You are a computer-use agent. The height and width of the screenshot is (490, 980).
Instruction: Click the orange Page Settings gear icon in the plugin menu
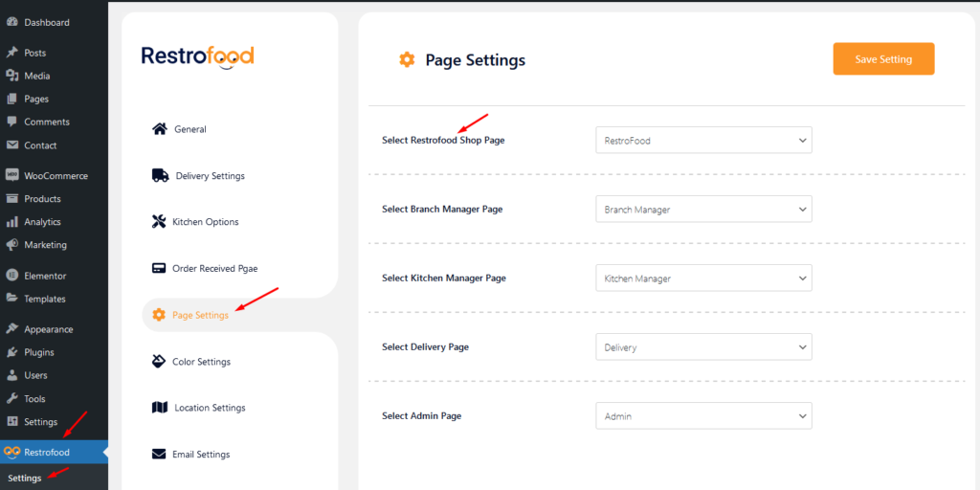point(159,315)
